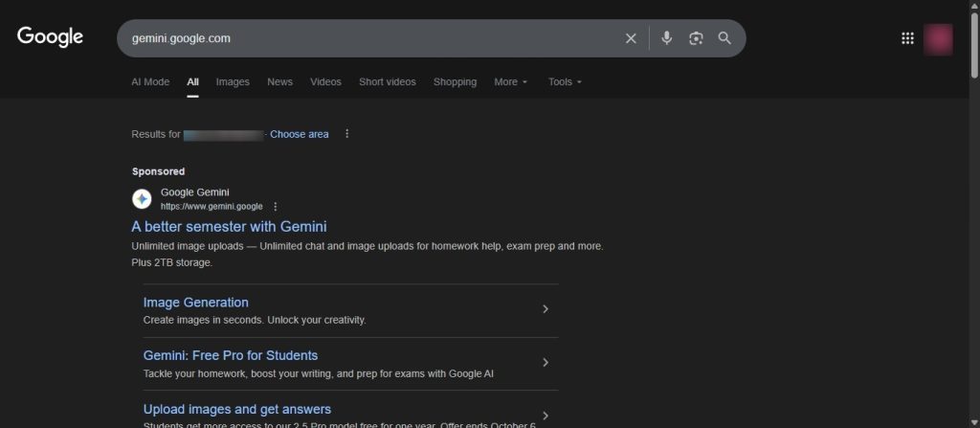Open ad options beside gemini.google URL

tap(276, 207)
